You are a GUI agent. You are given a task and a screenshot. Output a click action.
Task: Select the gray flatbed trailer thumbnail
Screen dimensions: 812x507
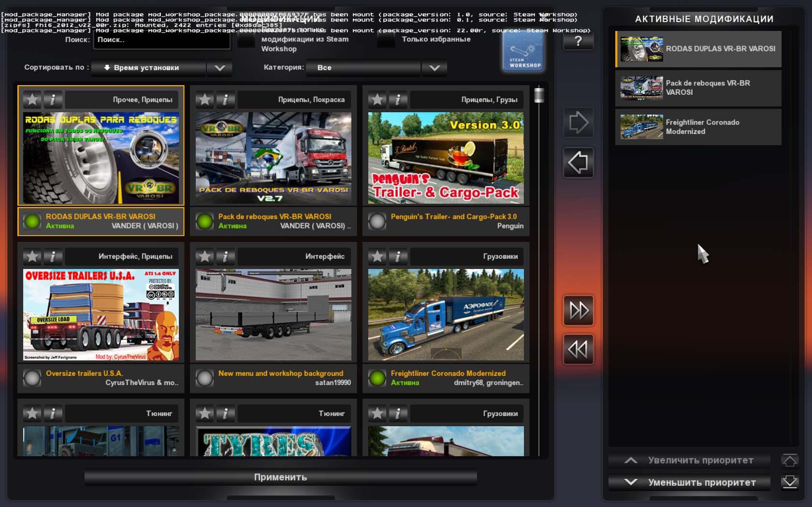pyautogui.click(x=274, y=315)
